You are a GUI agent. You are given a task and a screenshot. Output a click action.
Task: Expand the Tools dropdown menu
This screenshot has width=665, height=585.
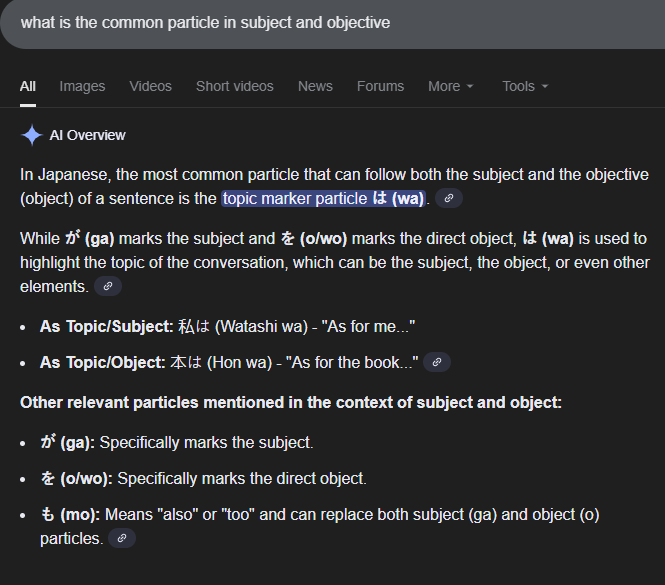click(525, 87)
